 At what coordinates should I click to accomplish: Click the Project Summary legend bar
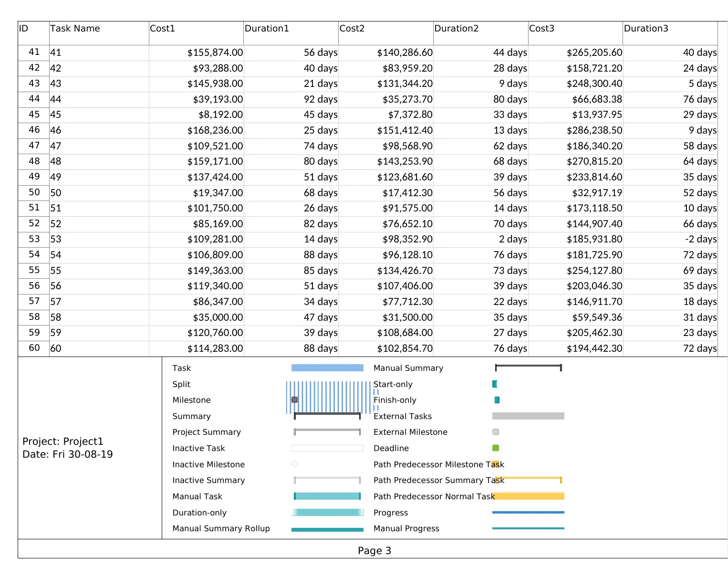pyautogui.click(x=327, y=432)
